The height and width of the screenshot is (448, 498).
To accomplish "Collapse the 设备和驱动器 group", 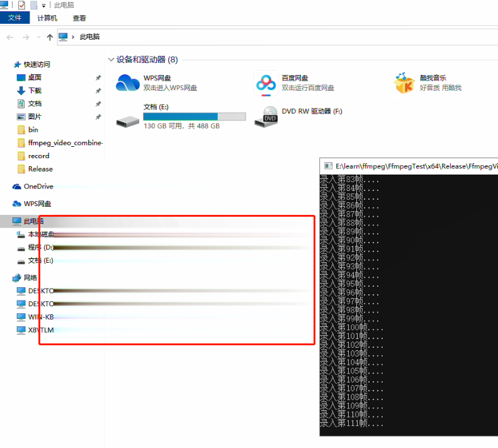I will pyautogui.click(x=111, y=59).
